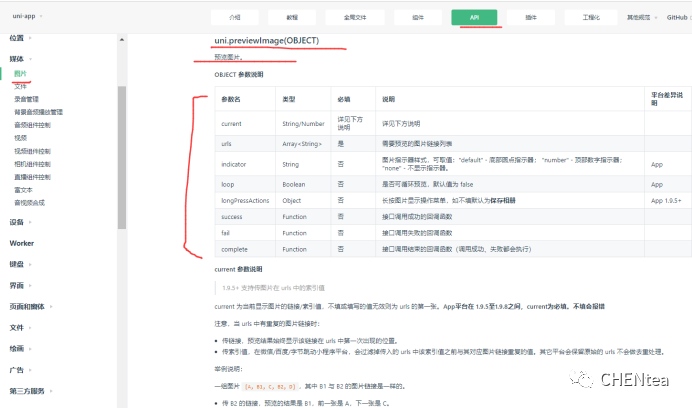Click the '[A, B1, C, B2, D]' code snippet
The width and height of the screenshot is (692, 408).
(x=271, y=386)
